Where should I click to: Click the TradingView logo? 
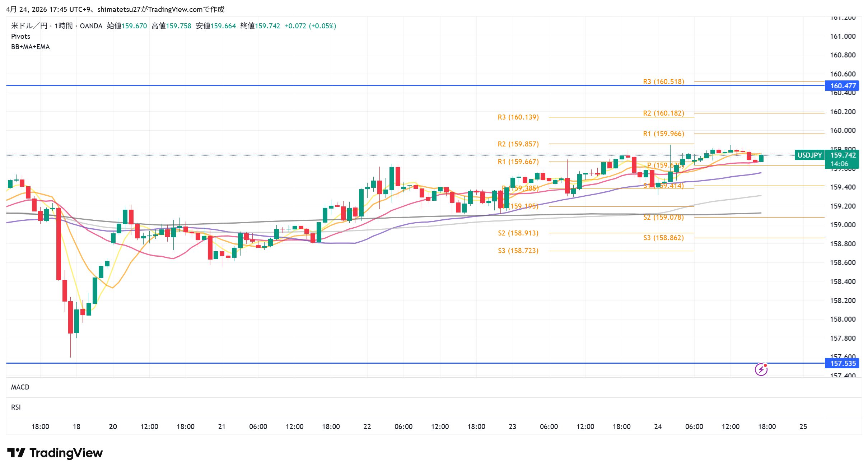point(55,453)
